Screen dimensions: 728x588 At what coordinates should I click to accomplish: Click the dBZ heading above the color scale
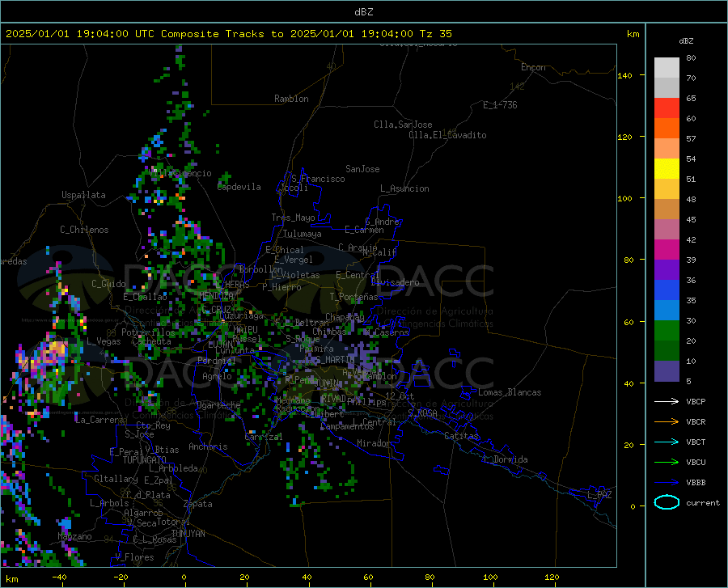[x=686, y=40]
